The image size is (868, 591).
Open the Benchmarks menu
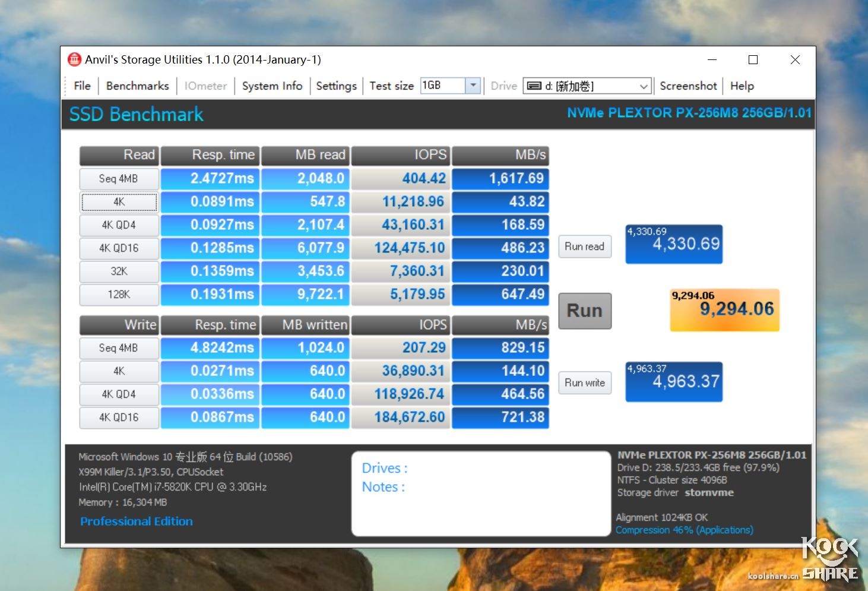pos(137,86)
